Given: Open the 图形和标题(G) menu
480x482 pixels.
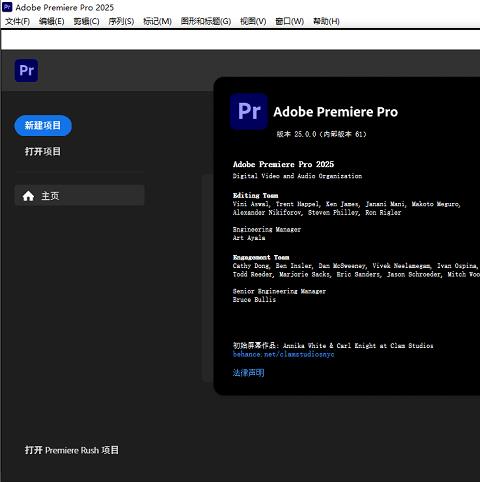Looking at the screenshot, I should (x=206, y=21).
